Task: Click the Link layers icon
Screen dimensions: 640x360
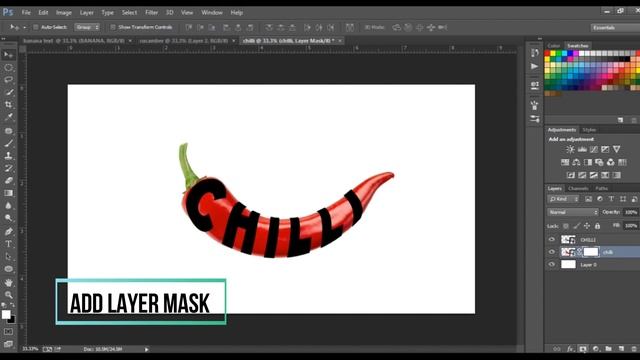Action: [557, 349]
